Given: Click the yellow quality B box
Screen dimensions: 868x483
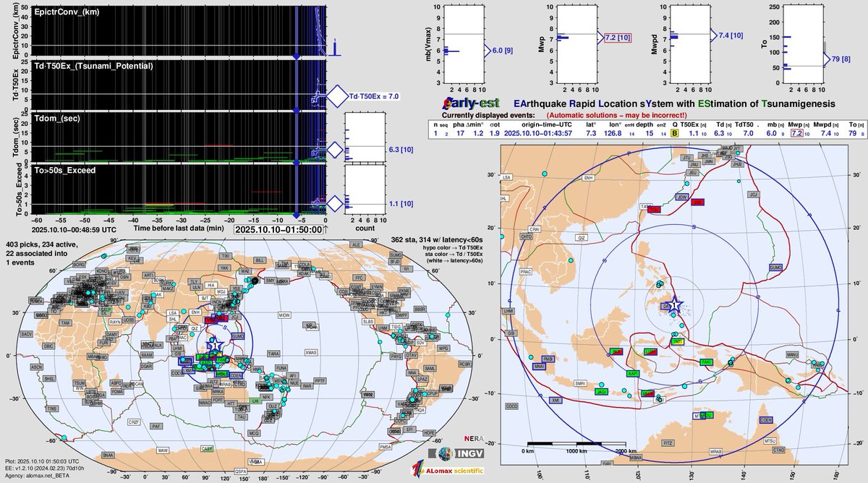Looking at the screenshot, I should (674, 133).
